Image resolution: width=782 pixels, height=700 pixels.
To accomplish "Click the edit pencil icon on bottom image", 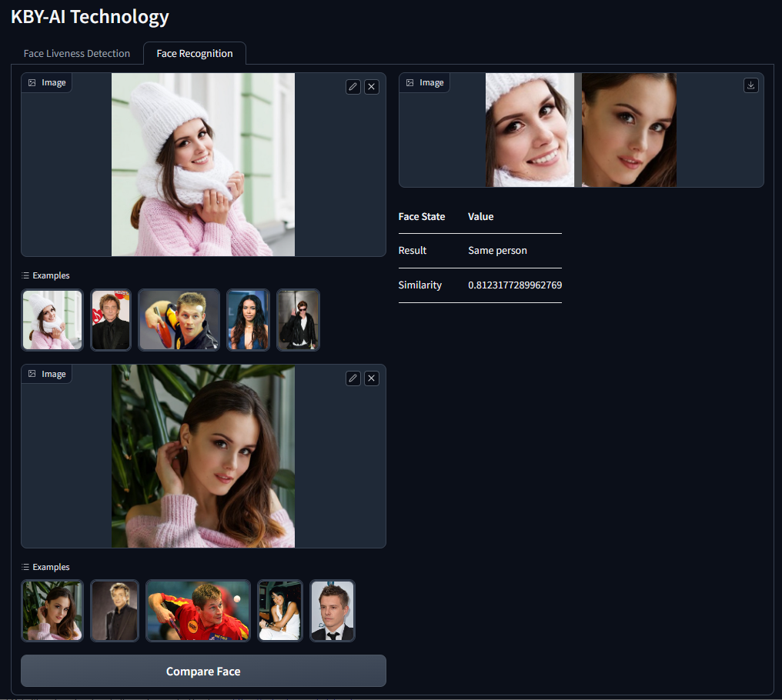I will [353, 378].
